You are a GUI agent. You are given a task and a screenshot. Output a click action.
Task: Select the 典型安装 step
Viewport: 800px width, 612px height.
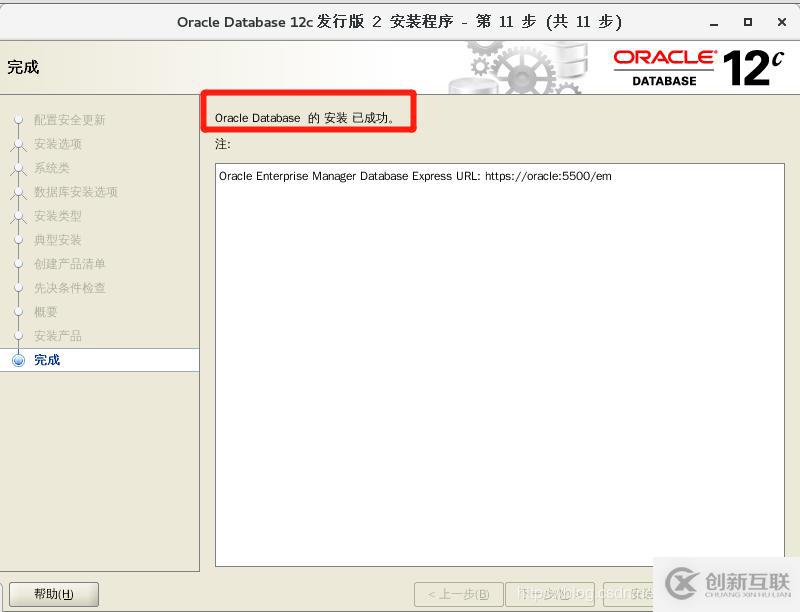(x=58, y=240)
